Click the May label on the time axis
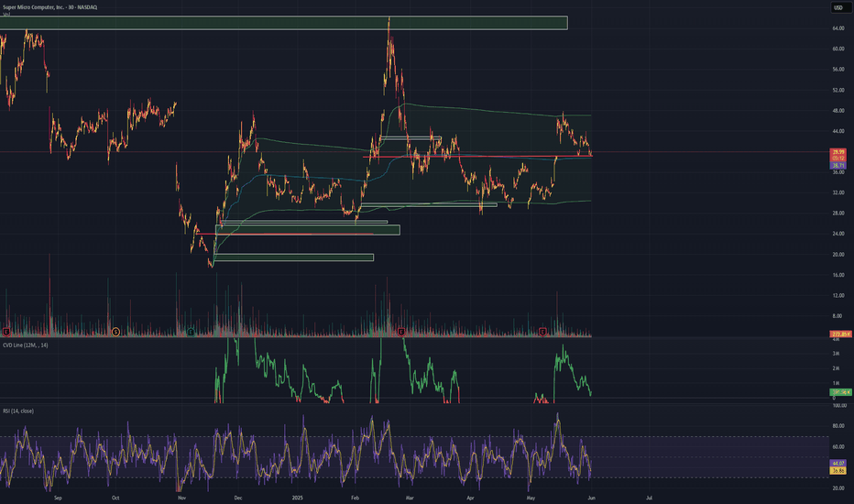Screen dimensions: 854x504 click(x=531, y=498)
